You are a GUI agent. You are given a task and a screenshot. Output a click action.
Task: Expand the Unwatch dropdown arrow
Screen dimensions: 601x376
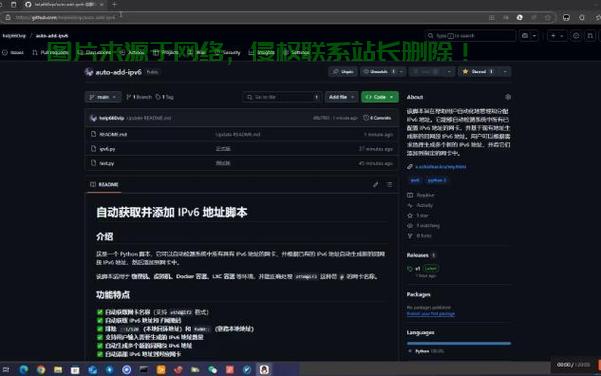pos(401,72)
